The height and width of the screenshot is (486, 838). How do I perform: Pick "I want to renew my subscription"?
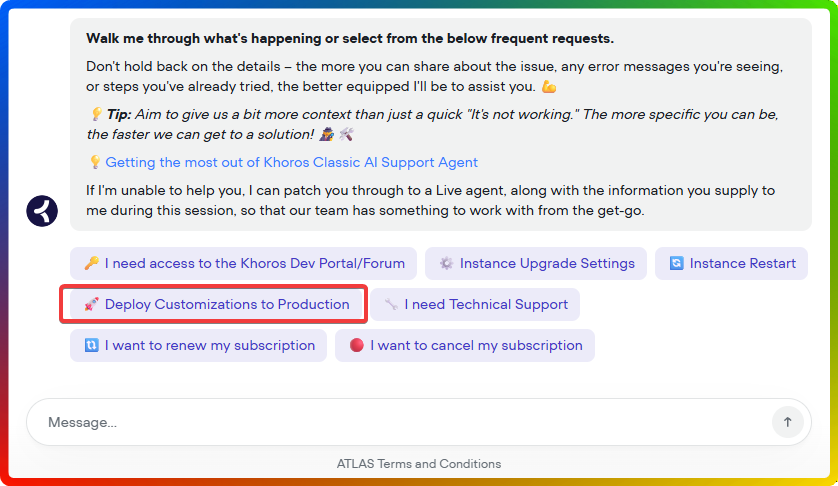[209, 346]
